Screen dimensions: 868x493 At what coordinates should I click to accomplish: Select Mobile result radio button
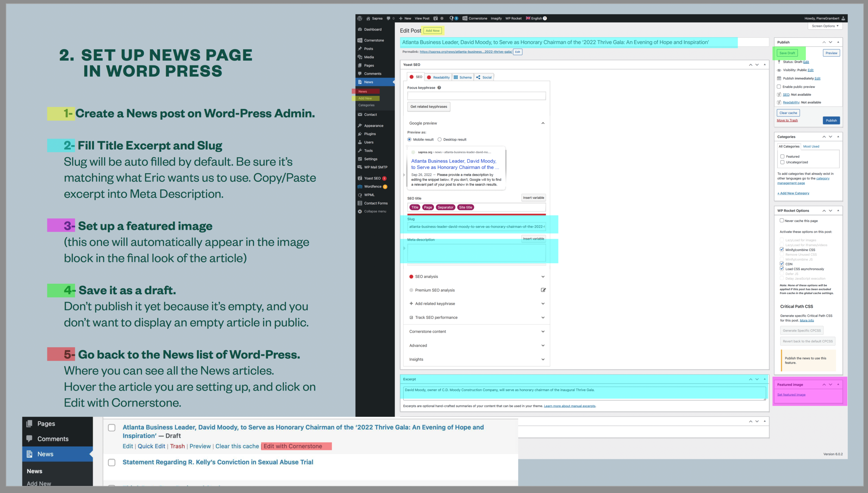tap(409, 139)
